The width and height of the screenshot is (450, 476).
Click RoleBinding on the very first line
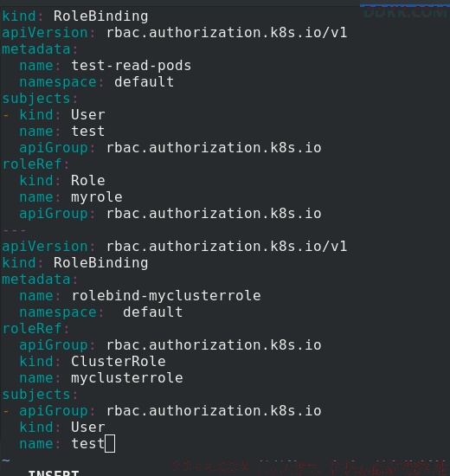[x=100, y=16]
